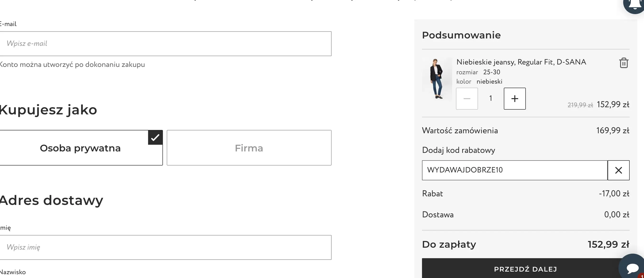The height and width of the screenshot is (278, 644).
Task: Edit the discount code input field
Action: (x=515, y=170)
